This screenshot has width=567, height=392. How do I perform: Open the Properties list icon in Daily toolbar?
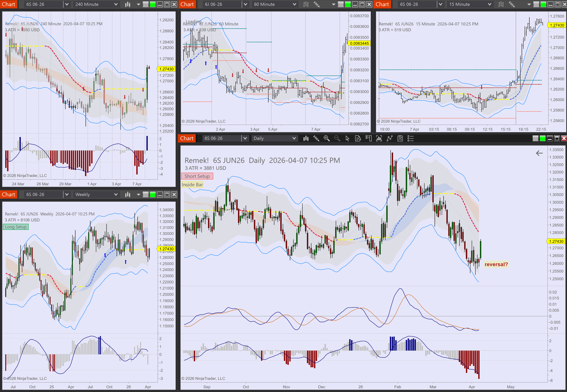tap(411, 139)
